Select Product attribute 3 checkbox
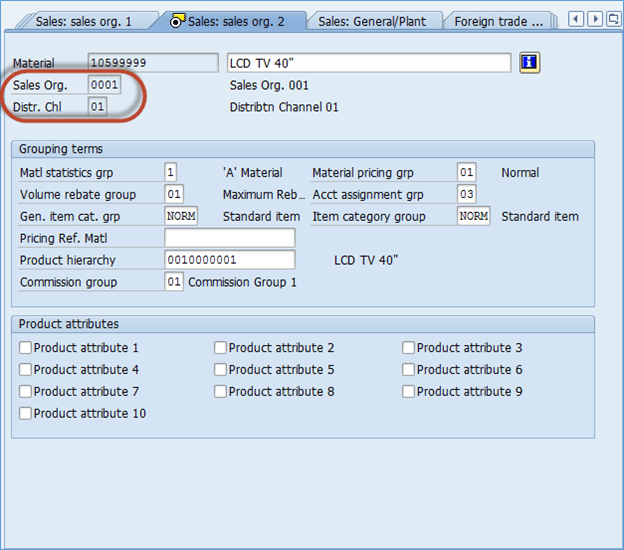 (x=408, y=348)
